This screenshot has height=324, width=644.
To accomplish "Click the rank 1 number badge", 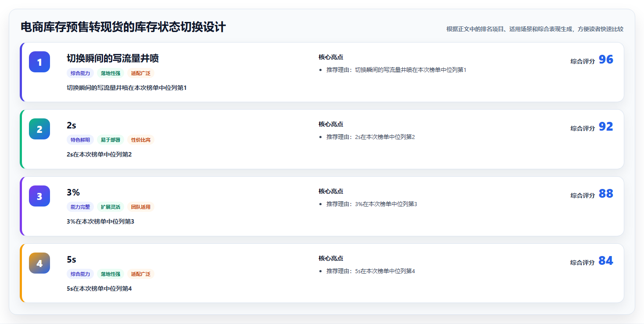I will (x=39, y=62).
